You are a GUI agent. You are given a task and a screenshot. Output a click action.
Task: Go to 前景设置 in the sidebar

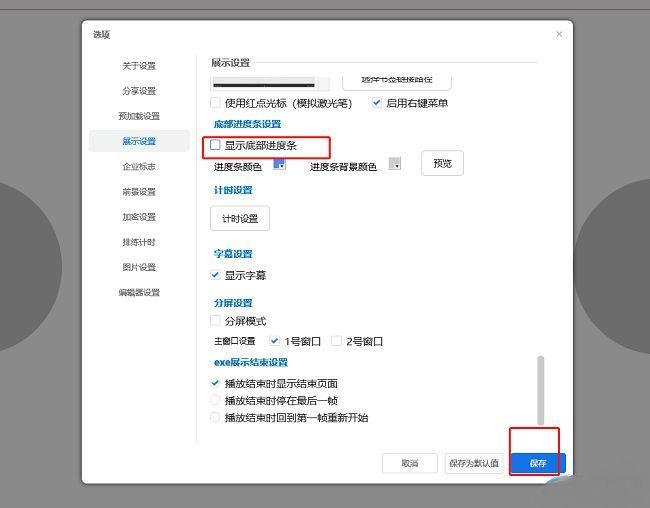pos(139,192)
